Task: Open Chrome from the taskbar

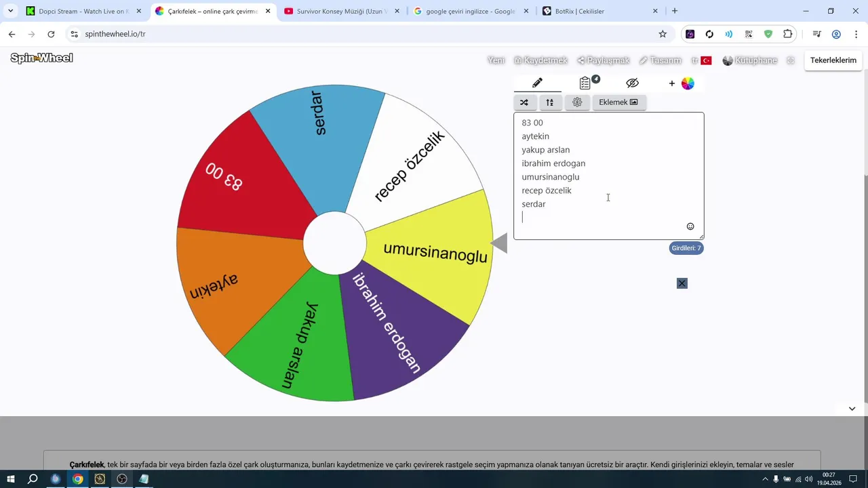Action: (x=78, y=479)
